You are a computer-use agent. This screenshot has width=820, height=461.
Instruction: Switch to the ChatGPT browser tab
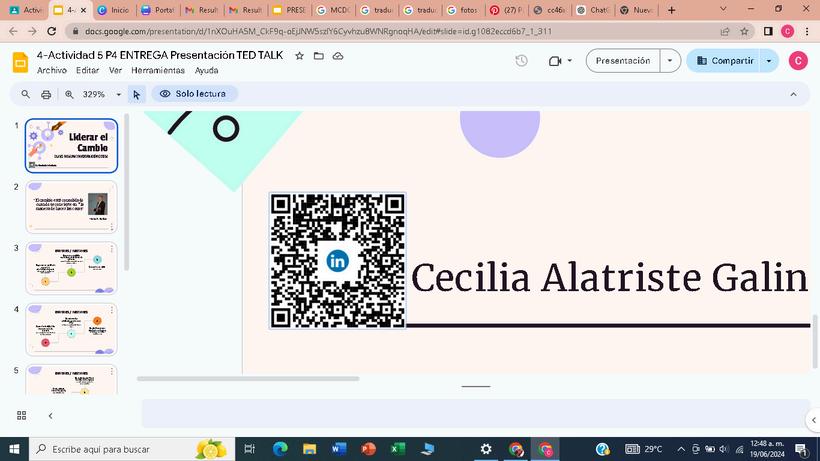pyautogui.click(x=594, y=10)
